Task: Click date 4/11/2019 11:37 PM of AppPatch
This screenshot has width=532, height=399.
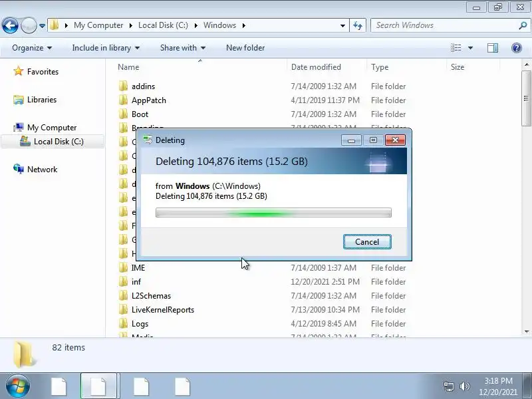Action: click(x=325, y=100)
